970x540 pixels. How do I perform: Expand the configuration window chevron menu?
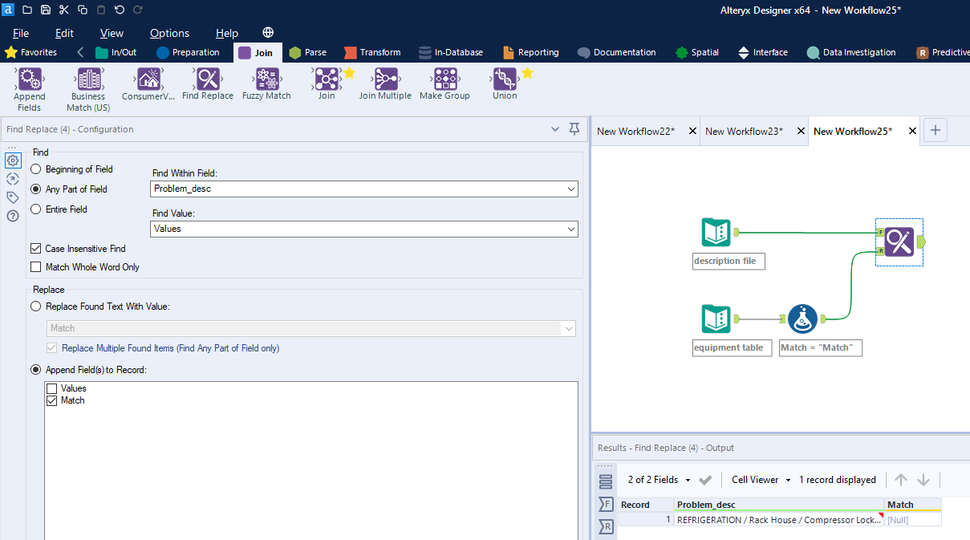pos(555,129)
